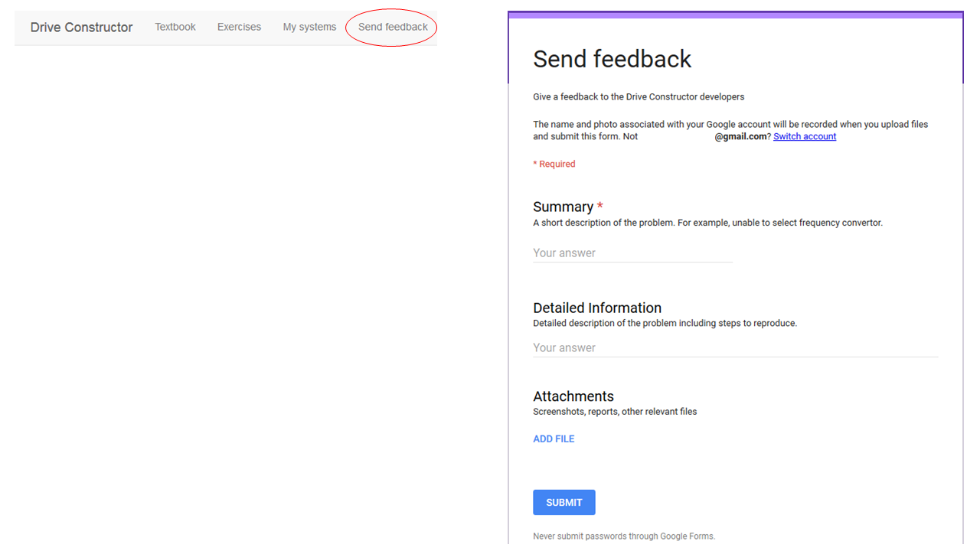Open the Drive Constructor home brand link

point(81,28)
